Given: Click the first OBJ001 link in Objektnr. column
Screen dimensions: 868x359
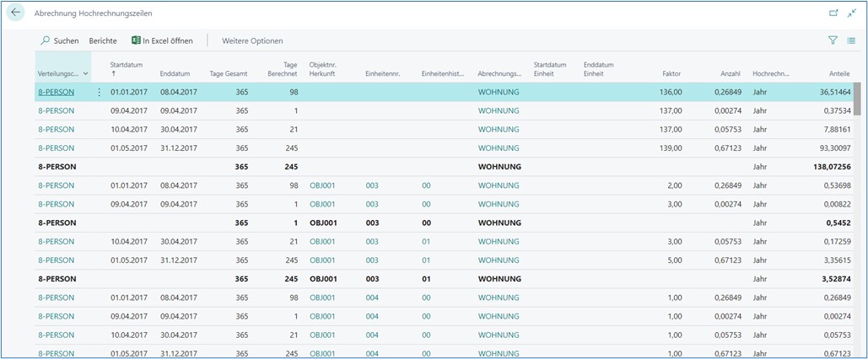Looking at the screenshot, I should 322,185.
